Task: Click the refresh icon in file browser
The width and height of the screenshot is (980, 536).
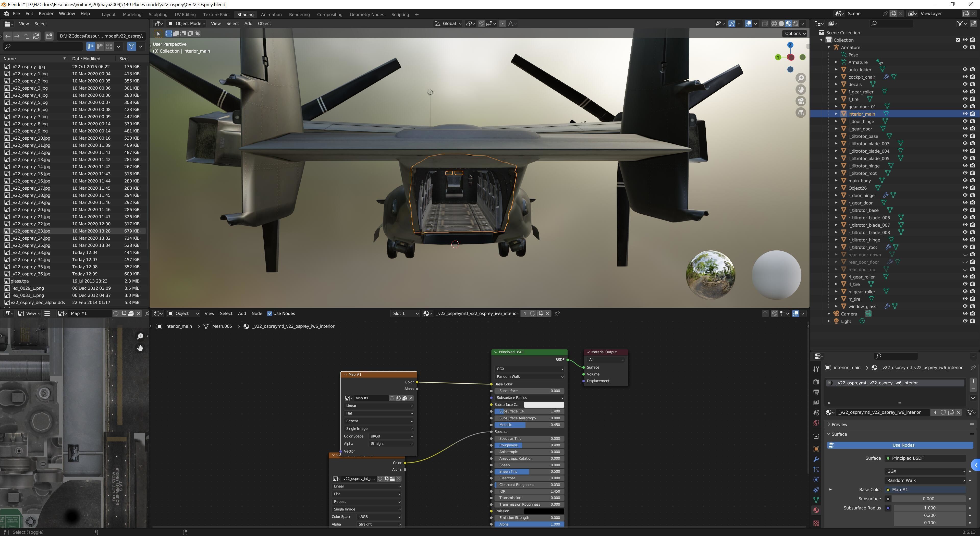Action: tap(36, 36)
